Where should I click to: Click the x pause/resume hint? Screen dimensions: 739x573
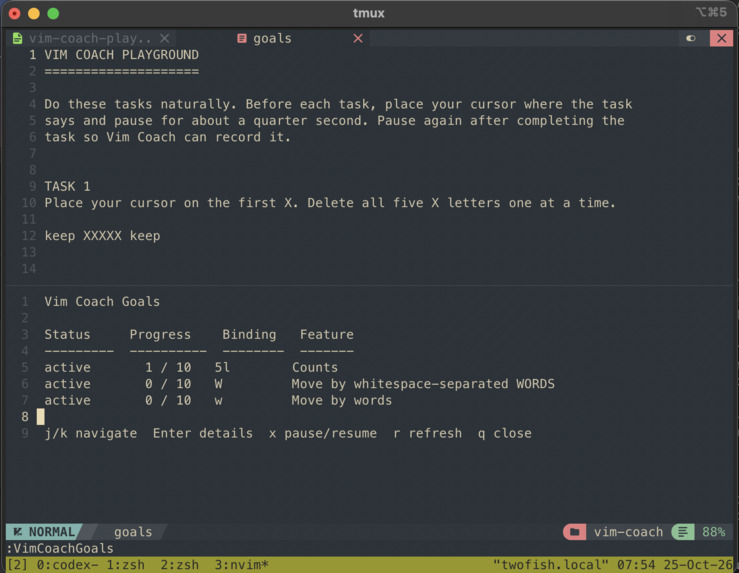point(323,434)
